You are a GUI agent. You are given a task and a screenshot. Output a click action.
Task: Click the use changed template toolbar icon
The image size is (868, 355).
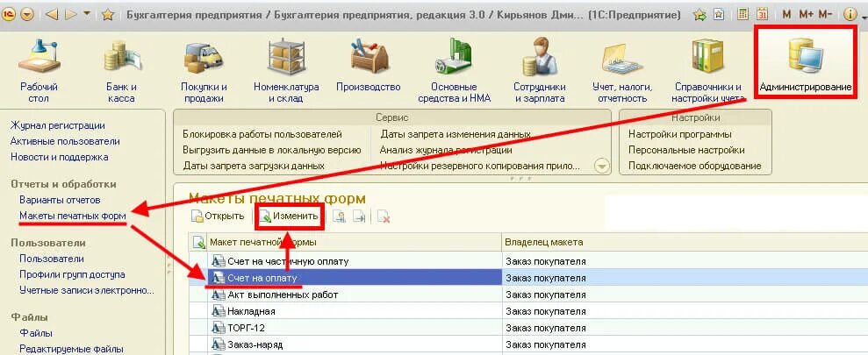pos(339,217)
